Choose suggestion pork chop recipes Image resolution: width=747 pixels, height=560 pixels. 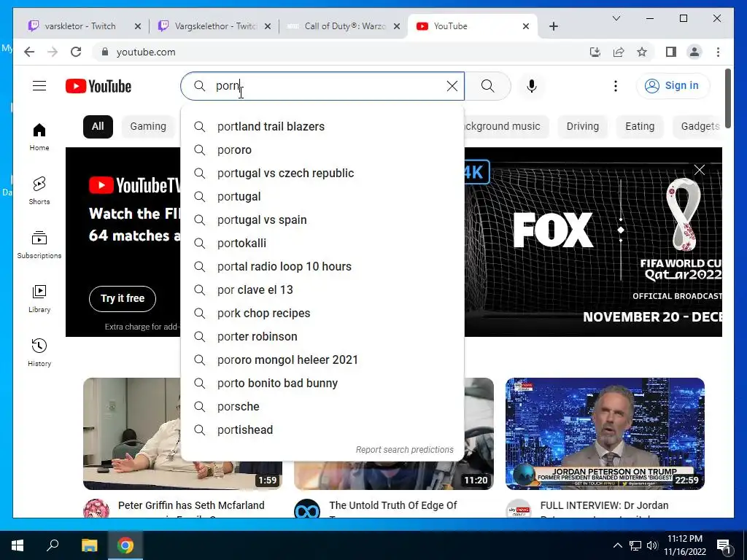tap(322, 313)
